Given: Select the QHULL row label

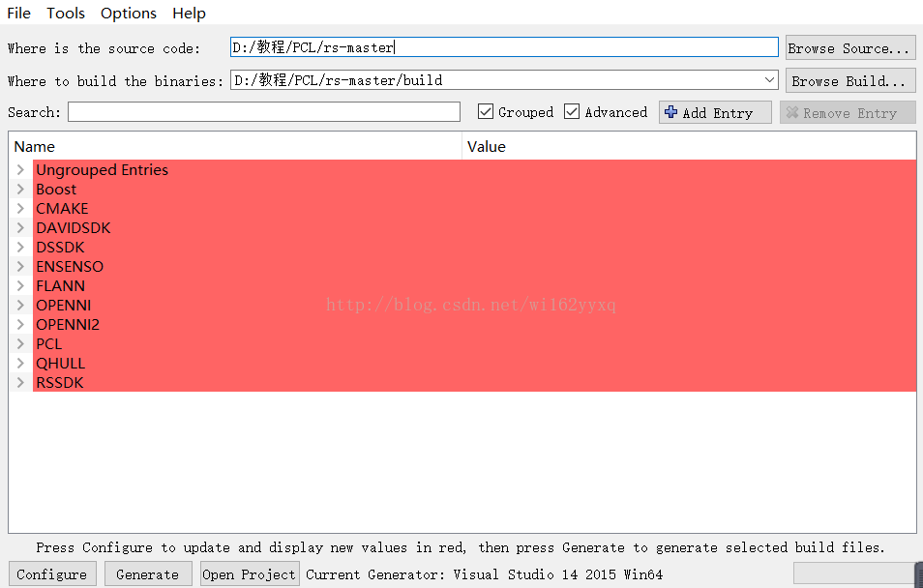Looking at the screenshot, I should (x=61, y=364).
